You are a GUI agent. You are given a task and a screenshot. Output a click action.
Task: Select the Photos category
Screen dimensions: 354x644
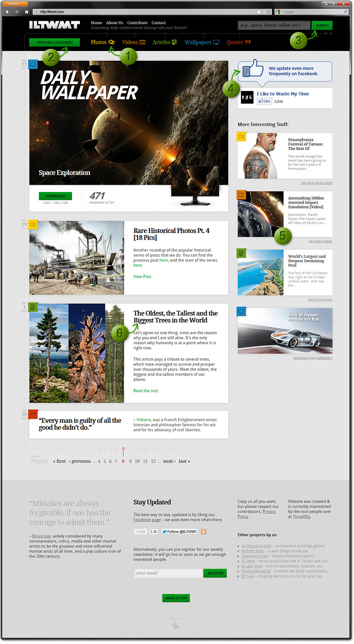[x=103, y=42]
